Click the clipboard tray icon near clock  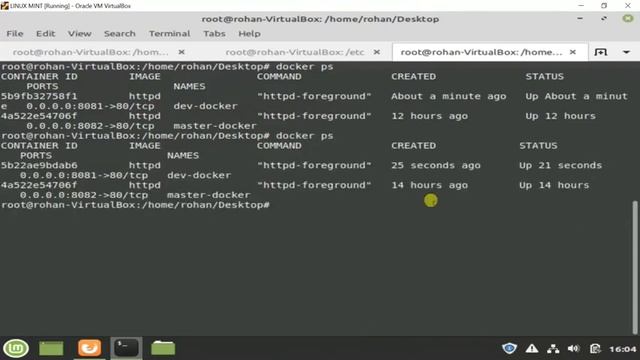coord(595,349)
